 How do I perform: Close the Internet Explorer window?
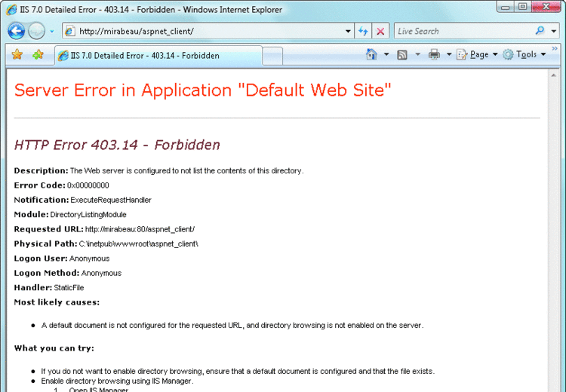tap(546, 7)
